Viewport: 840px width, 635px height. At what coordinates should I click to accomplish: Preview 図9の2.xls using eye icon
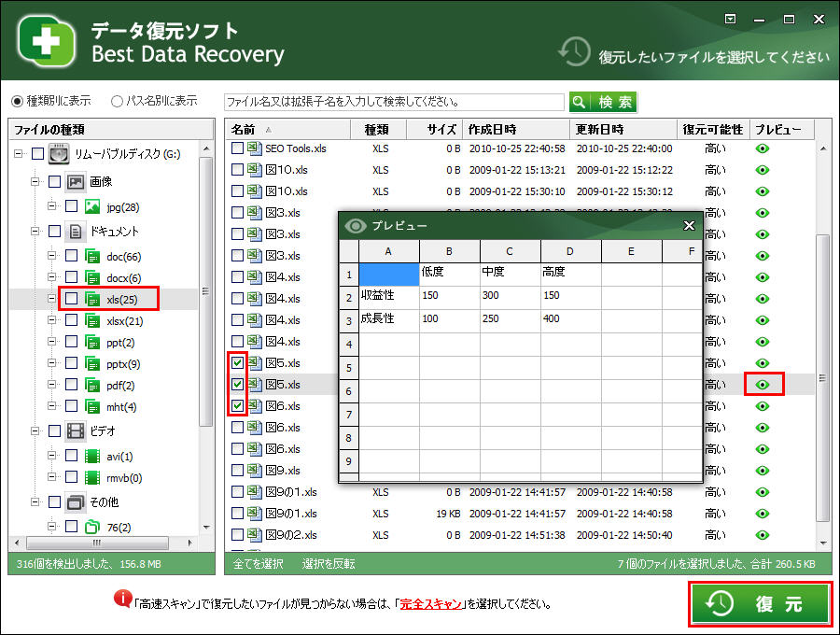763,535
